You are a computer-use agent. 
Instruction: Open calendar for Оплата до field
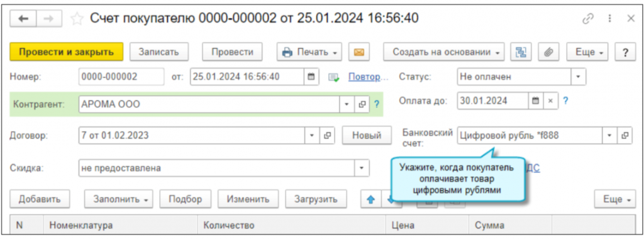coord(535,101)
